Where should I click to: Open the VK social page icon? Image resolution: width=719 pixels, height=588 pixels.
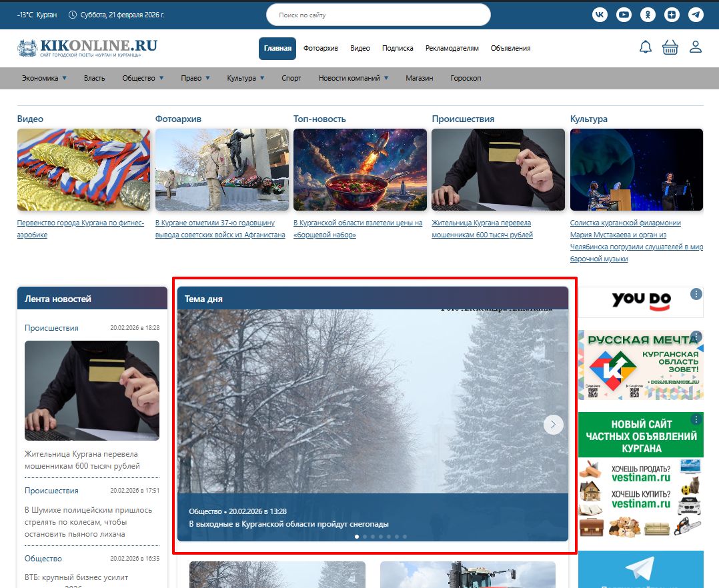click(x=600, y=15)
